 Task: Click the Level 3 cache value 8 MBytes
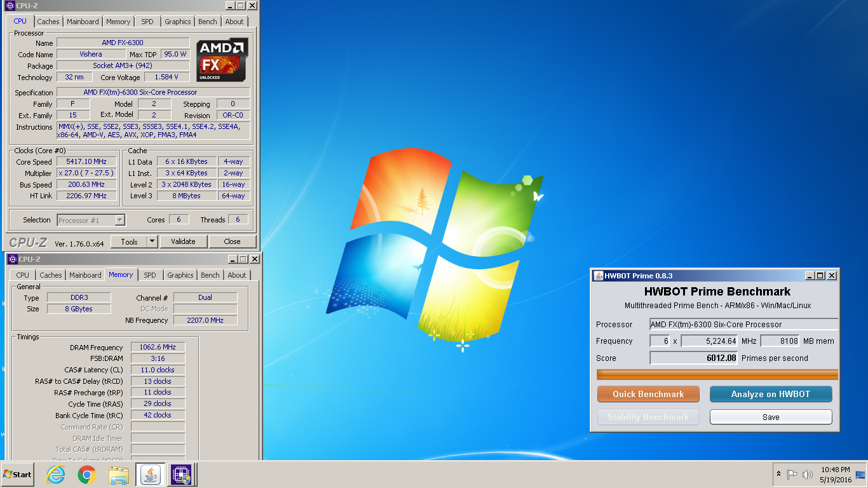(x=187, y=196)
